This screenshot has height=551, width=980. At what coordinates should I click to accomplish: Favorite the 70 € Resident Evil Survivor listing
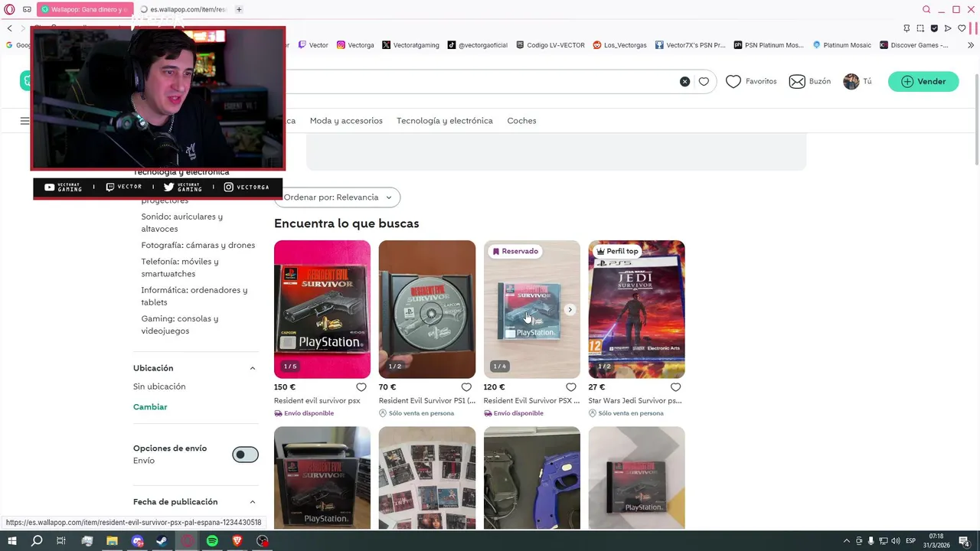pos(466,387)
